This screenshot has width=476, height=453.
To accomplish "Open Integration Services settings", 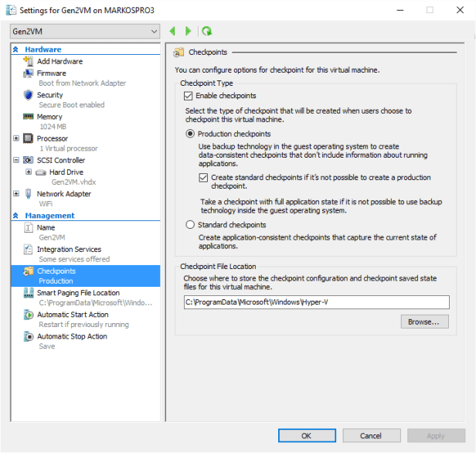I will [69, 250].
